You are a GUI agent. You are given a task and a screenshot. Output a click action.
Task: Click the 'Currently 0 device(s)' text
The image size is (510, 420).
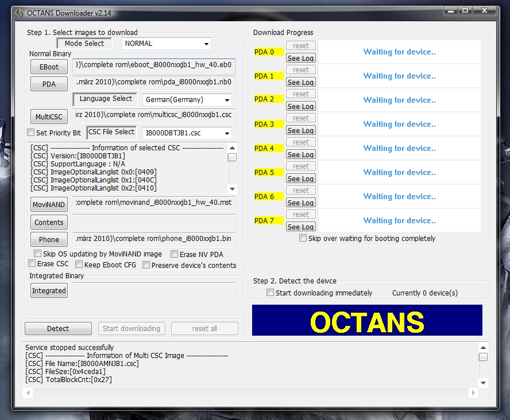click(x=425, y=293)
